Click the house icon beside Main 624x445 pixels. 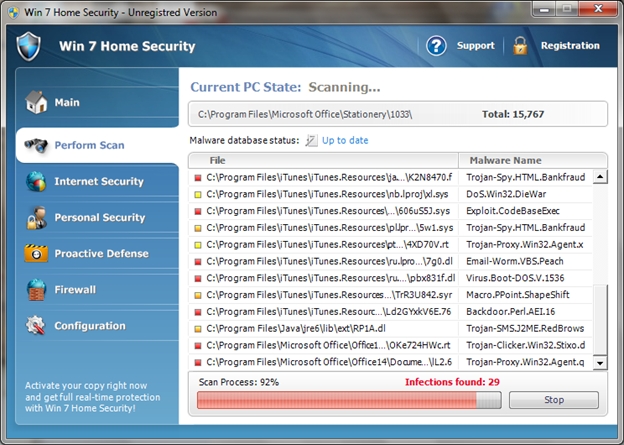37,102
